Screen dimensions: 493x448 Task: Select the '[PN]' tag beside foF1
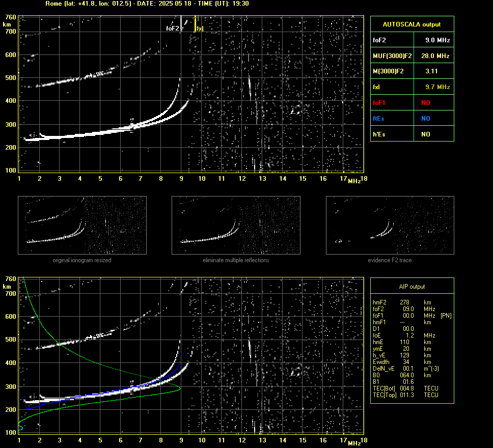click(x=446, y=315)
